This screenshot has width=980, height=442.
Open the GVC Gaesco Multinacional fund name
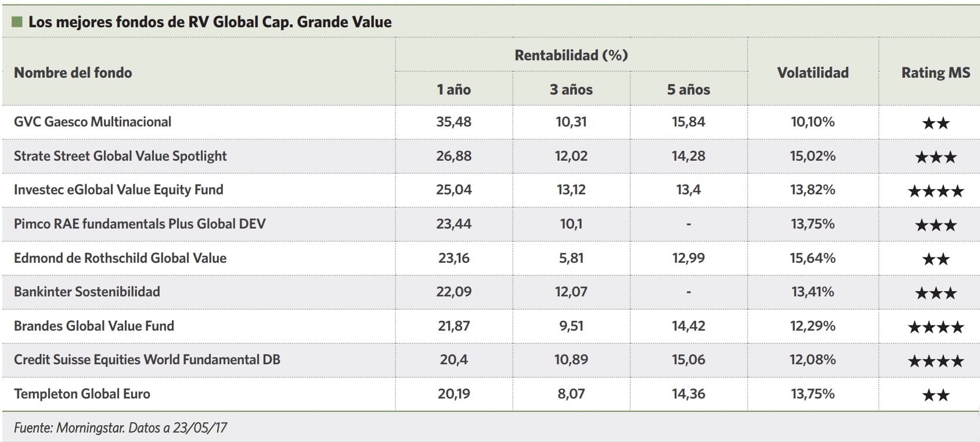click(93, 122)
